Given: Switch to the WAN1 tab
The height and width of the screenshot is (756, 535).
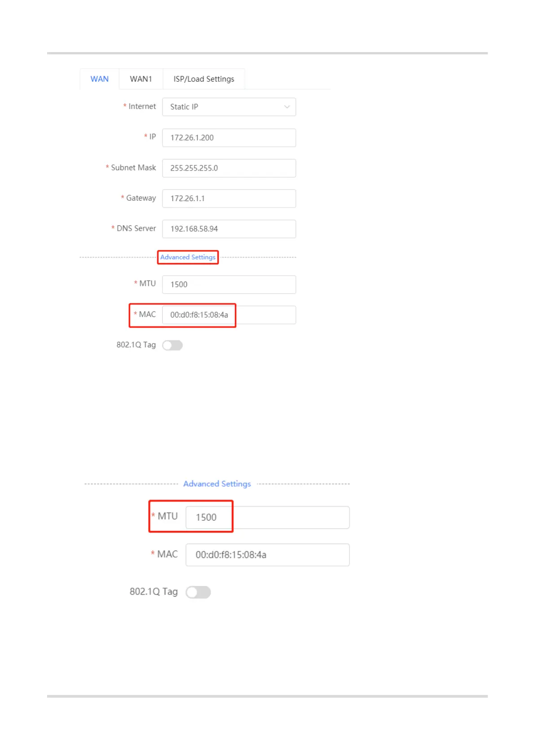Looking at the screenshot, I should click(x=141, y=79).
